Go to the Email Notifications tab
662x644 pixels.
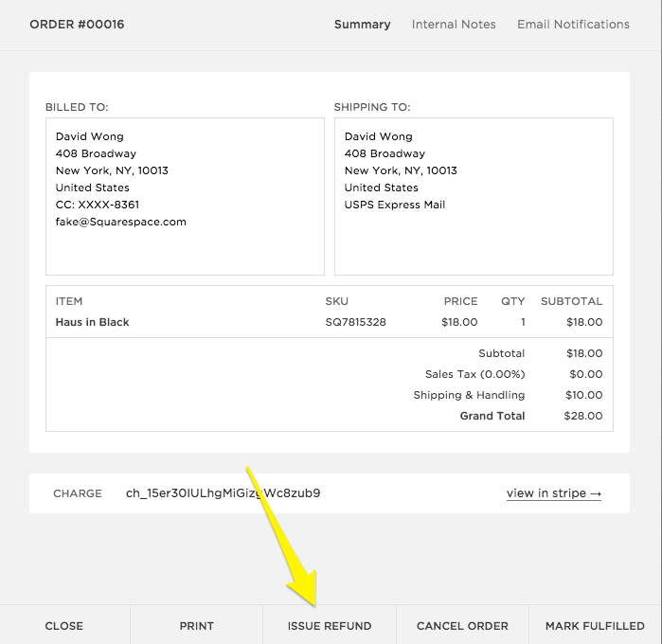[x=573, y=25]
